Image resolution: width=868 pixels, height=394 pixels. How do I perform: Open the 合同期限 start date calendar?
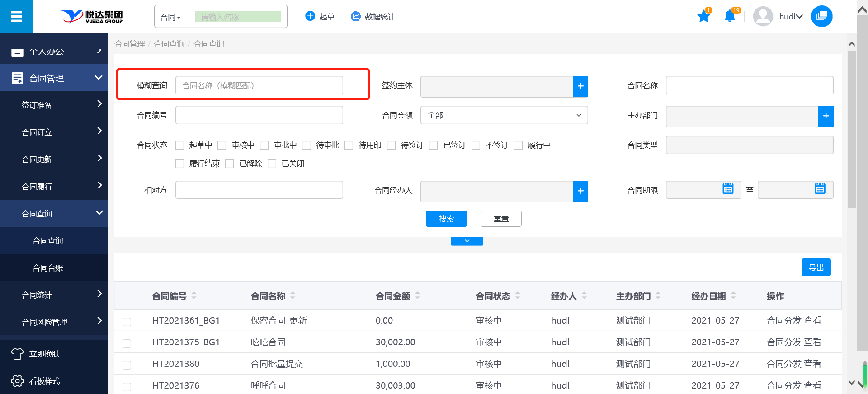tap(728, 189)
